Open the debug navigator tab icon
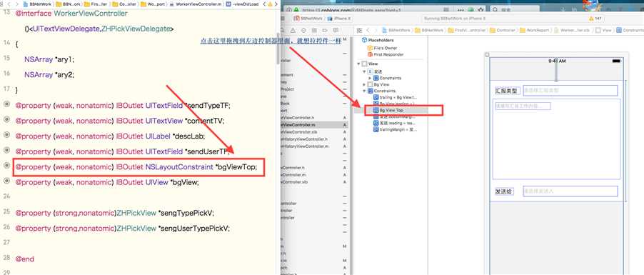Image resolution: width=644 pixels, height=275 pixels. coord(314,31)
